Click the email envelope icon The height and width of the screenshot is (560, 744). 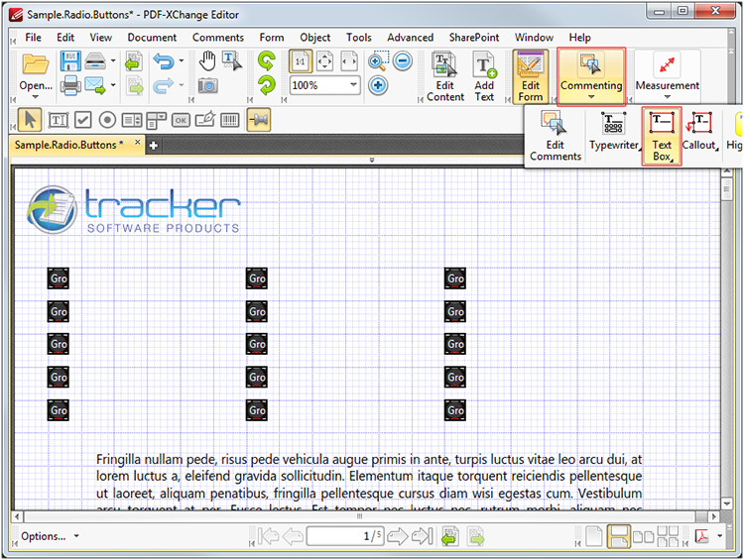pyautogui.click(x=95, y=86)
